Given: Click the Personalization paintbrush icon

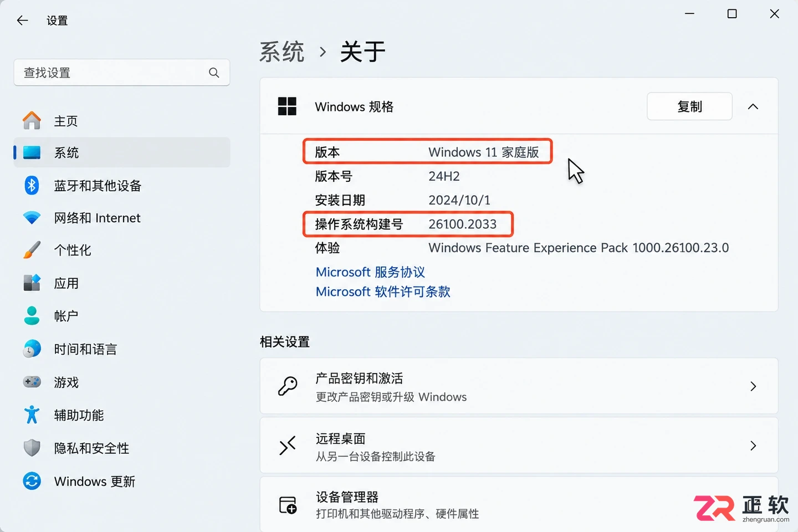Looking at the screenshot, I should coord(32,250).
